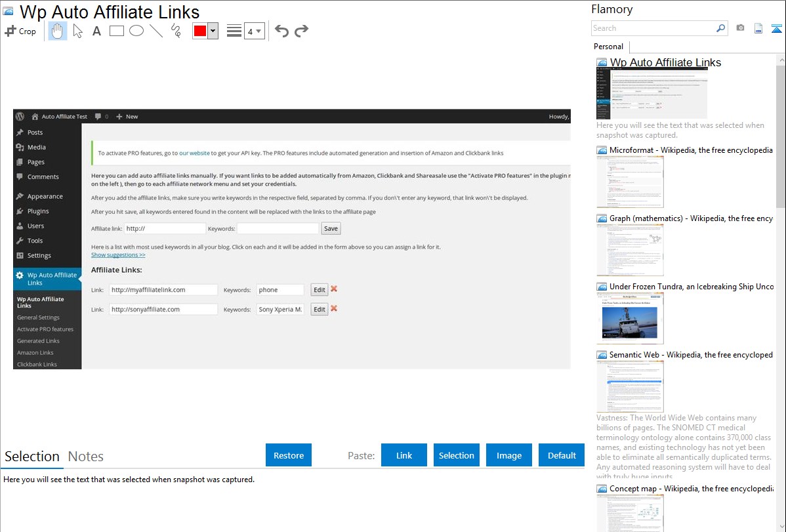Select the straight line tool
Viewport: 786px width, 532px height.
[156, 31]
